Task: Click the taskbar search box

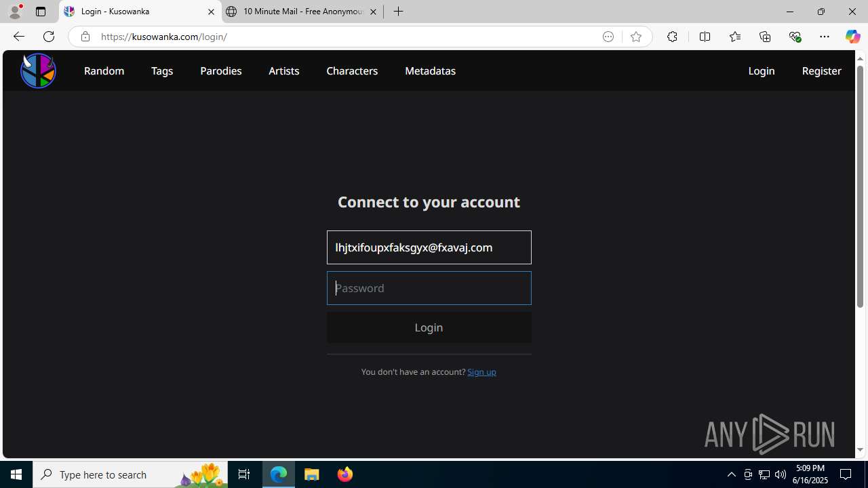Action: pos(130,474)
